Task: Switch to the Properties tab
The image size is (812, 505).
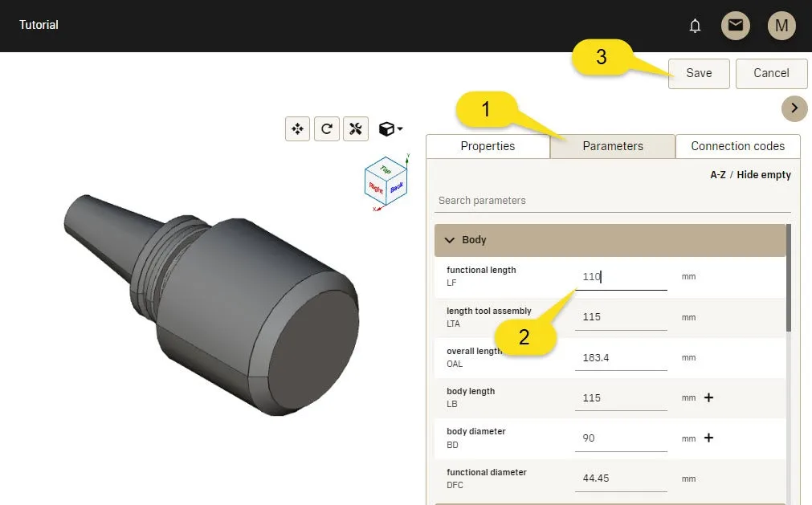Action: (x=488, y=146)
